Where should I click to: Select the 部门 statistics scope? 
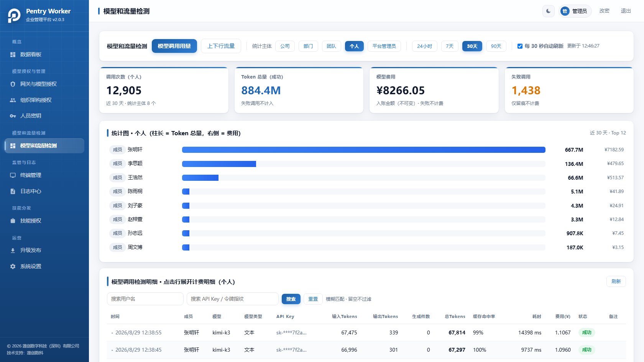308,46
